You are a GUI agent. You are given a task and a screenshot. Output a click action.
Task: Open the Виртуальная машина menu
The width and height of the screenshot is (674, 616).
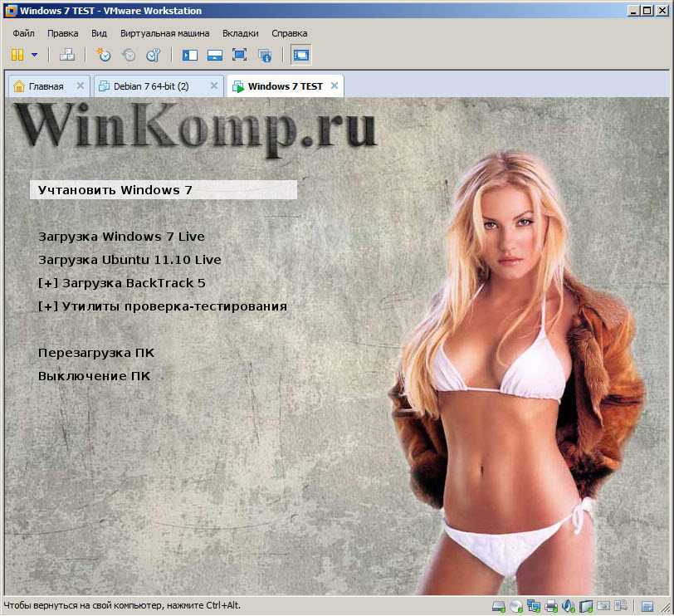[164, 33]
